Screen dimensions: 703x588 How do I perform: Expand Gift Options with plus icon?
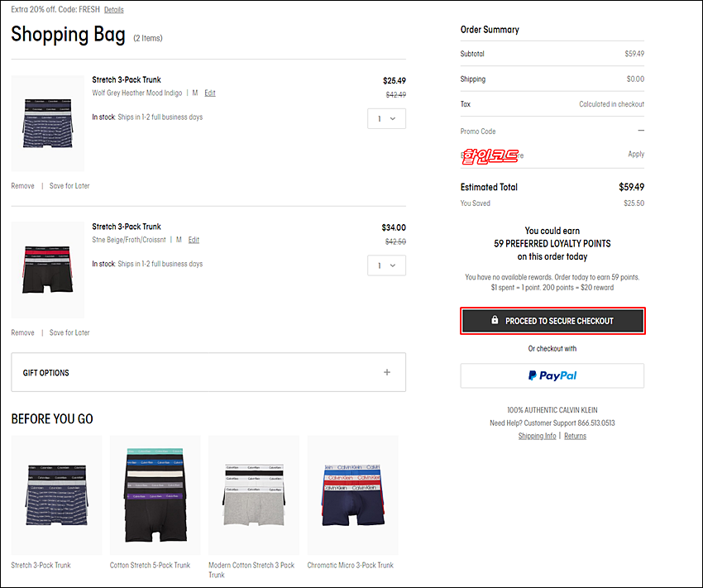386,372
